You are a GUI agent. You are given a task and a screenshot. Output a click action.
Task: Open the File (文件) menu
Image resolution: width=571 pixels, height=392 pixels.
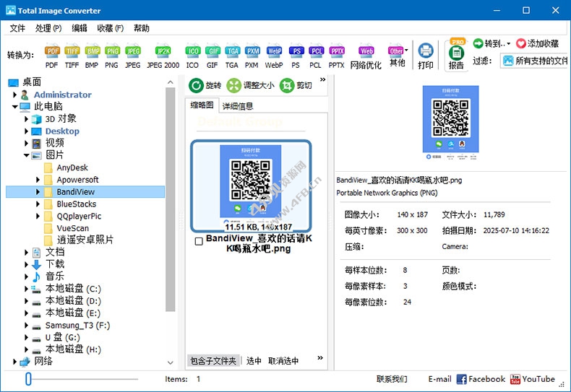point(17,28)
